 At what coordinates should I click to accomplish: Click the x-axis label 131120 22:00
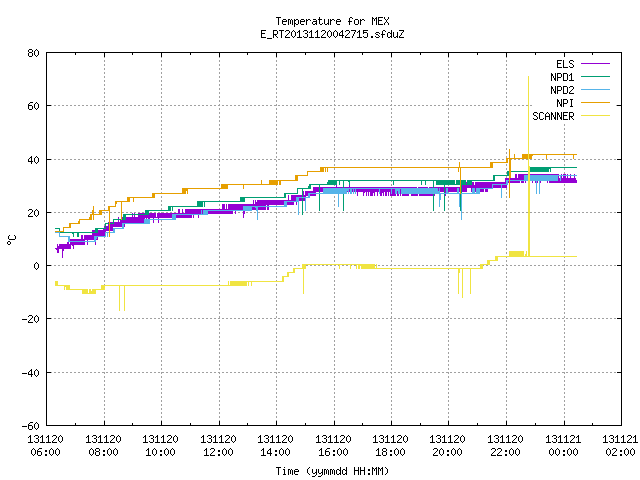[x=506, y=446]
